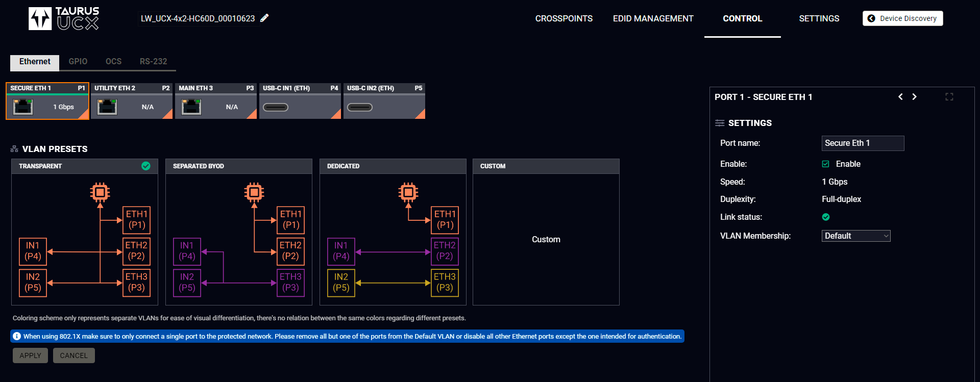Click the info icon in 802.1X notice
980x382 pixels.
click(x=17, y=336)
